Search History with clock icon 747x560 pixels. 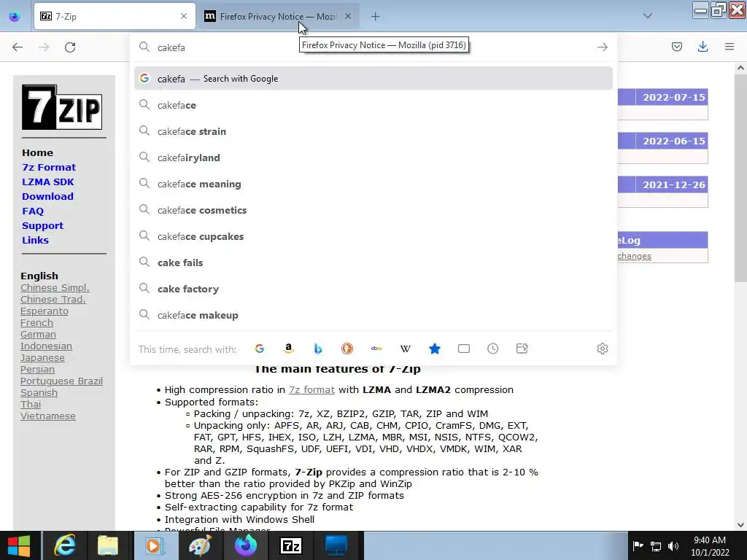[x=492, y=349]
